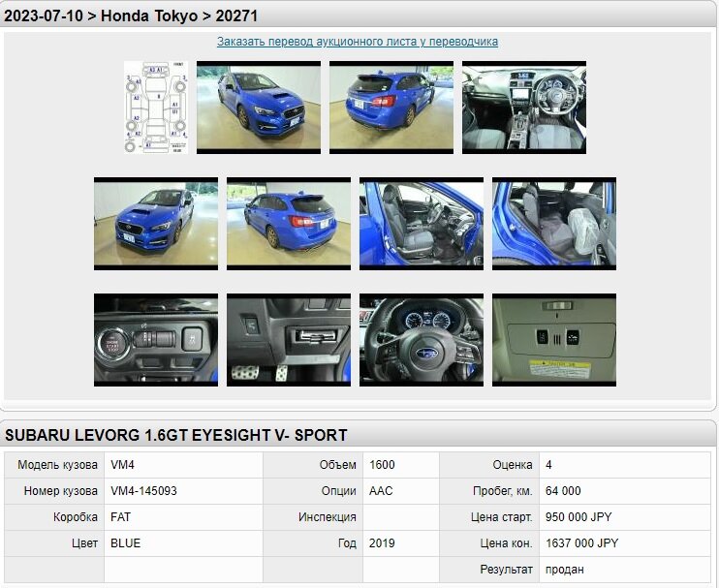Select breadcrumb text 2023-07-10 > Honda Tokyo > 20271
Screen dimensions: 719x588
(x=131, y=16)
